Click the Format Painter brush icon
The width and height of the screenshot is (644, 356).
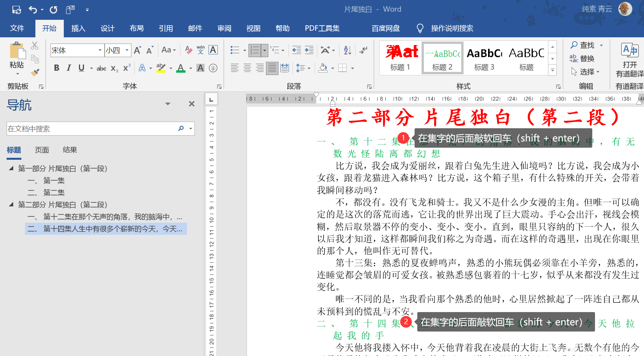tap(35, 72)
